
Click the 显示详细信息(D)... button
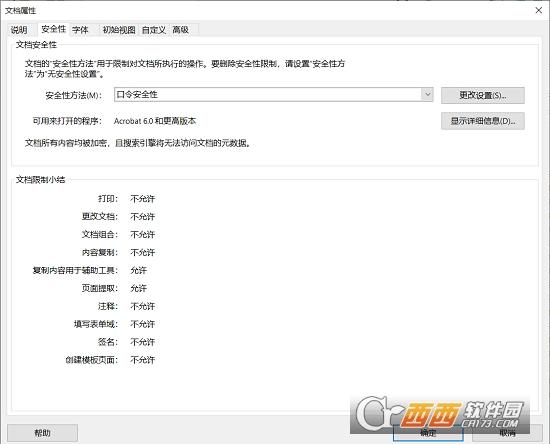(x=483, y=121)
